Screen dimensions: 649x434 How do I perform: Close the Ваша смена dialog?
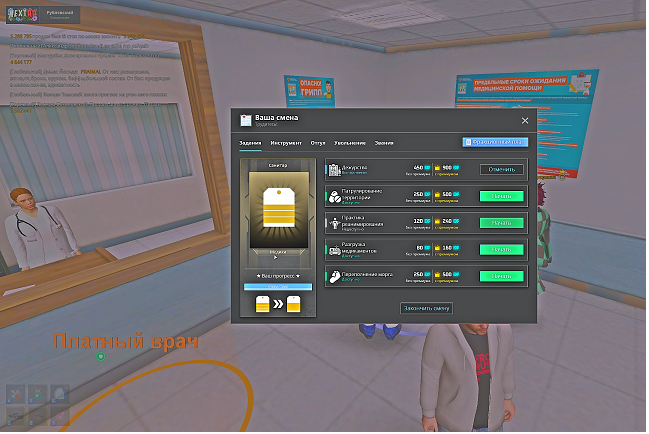(x=526, y=121)
